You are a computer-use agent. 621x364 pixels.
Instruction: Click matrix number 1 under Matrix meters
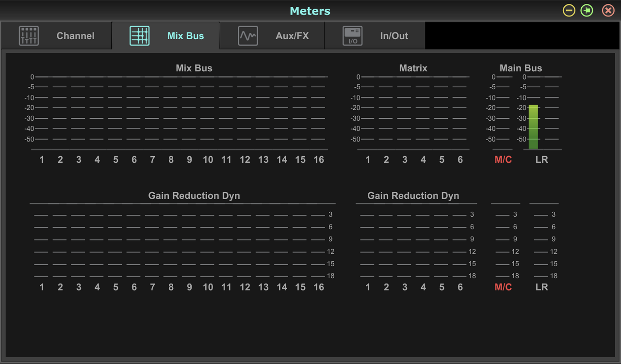(368, 159)
